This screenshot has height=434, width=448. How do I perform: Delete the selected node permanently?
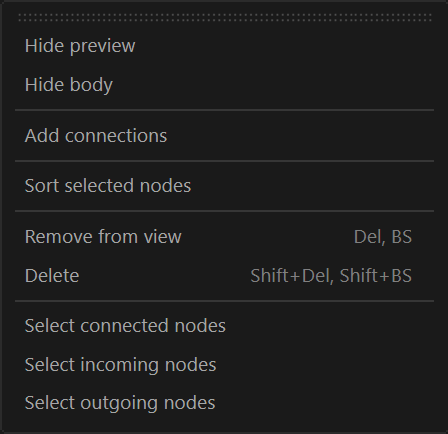tap(224, 276)
